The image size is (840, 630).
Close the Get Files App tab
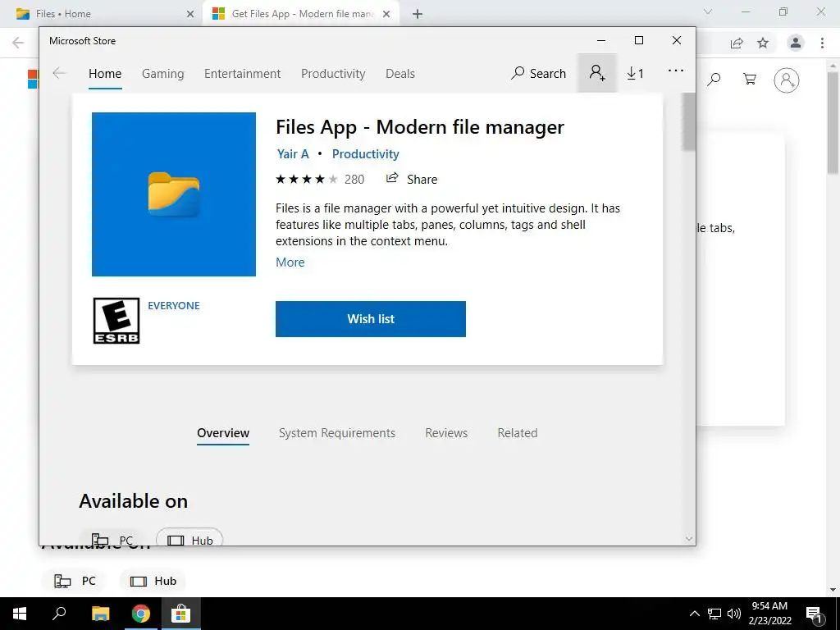pyautogui.click(x=386, y=14)
